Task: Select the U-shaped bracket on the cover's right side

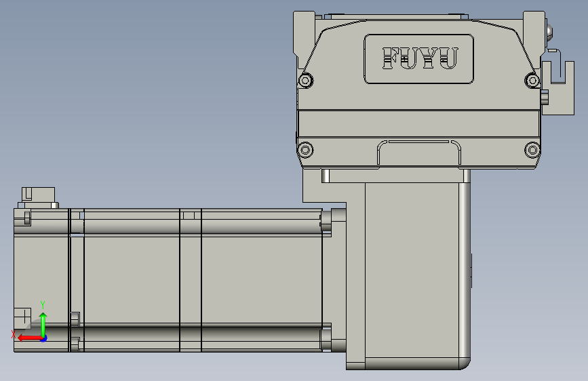Action: (x=558, y=88)
